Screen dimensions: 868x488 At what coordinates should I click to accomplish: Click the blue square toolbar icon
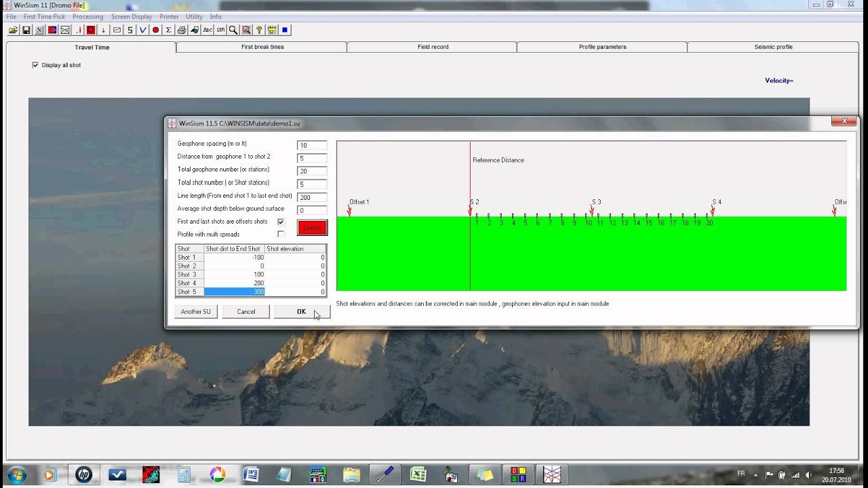285,30
